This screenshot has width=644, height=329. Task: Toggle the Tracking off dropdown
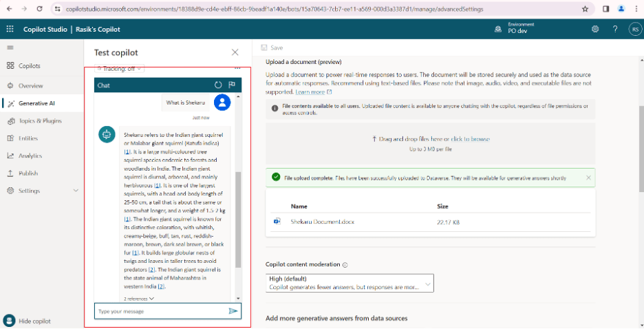pyautogui.click(x=120, y=69)
